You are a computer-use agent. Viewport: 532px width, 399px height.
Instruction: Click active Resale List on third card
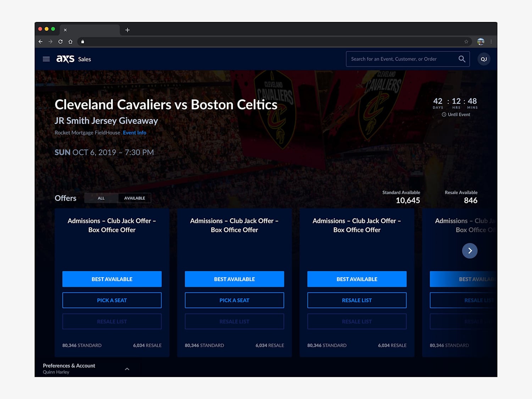357,300
